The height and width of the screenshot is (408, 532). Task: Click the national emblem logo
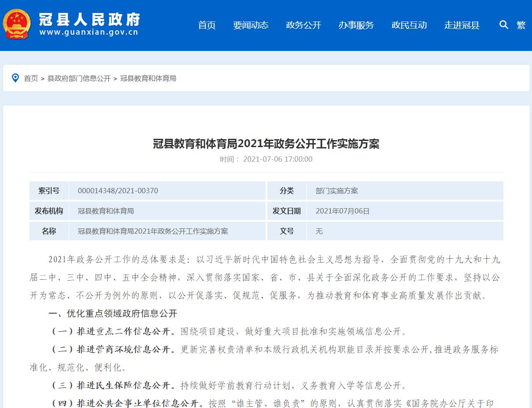coord(17,25)
